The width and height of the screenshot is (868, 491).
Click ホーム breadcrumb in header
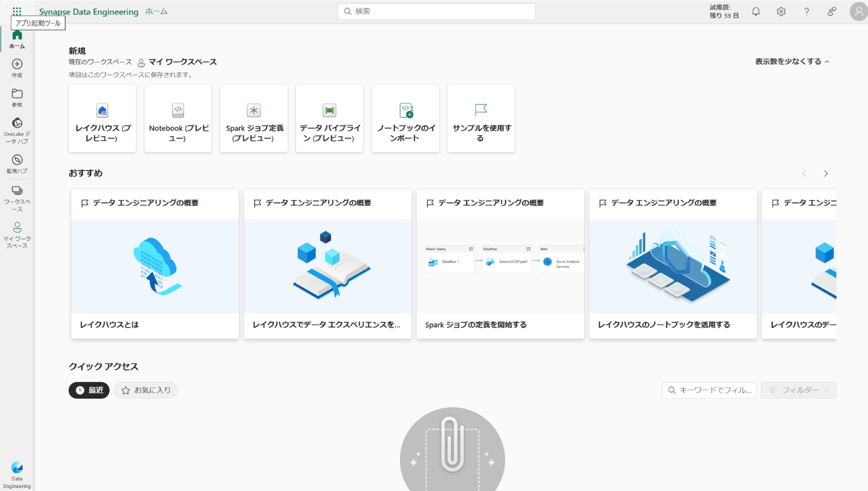tap(156, 12)
